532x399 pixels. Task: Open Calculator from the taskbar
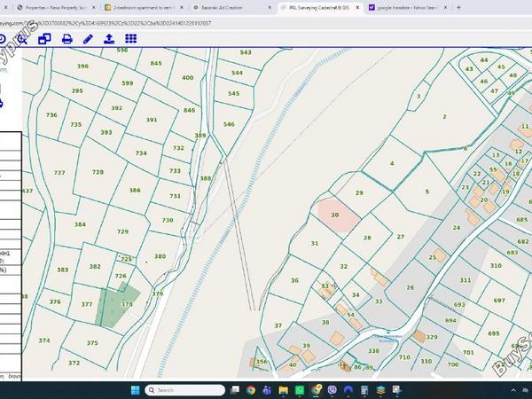(364, 390)
